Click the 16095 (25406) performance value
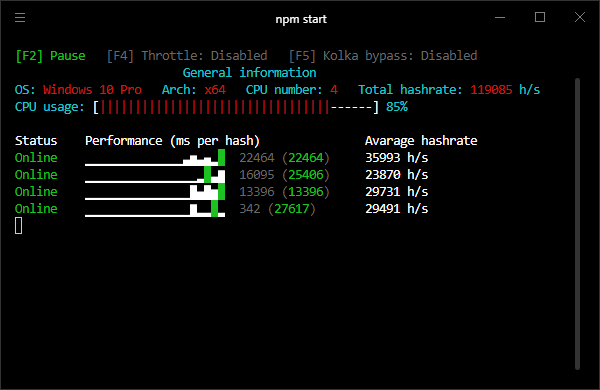This screenshot has width=600, height=390. [284, 175]
